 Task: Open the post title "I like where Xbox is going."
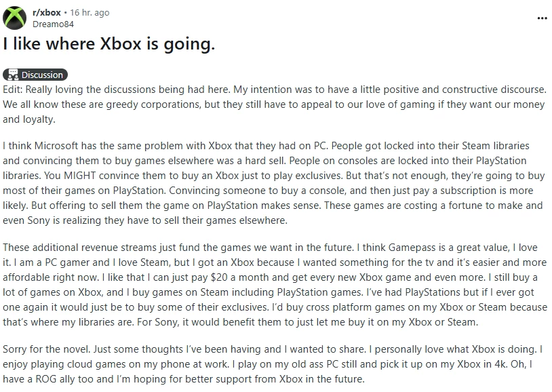(109, 45)
